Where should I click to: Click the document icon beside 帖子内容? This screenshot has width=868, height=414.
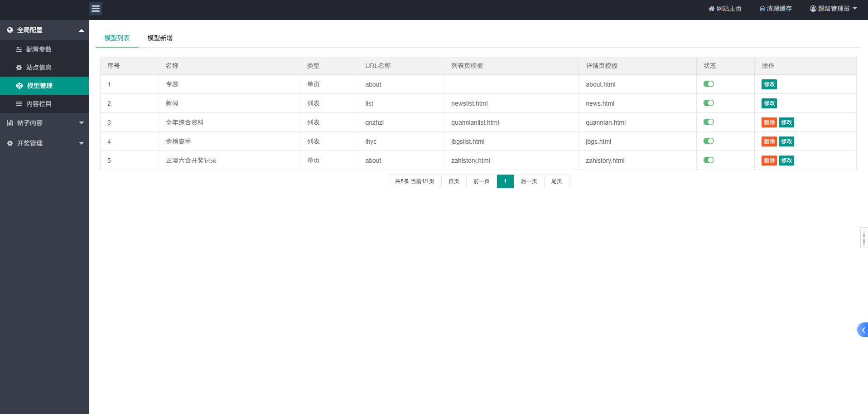pyautogui.click(x=10, y=123)
